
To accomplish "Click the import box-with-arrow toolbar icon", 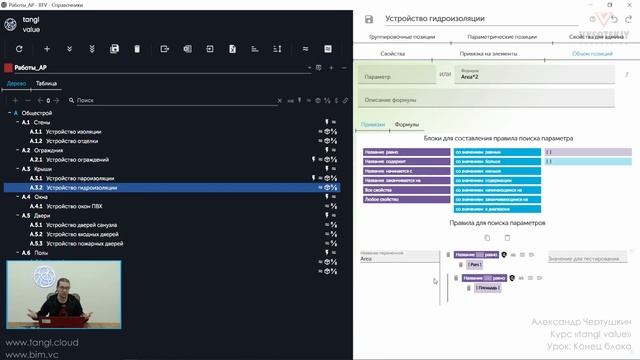I will click(210, 49).
